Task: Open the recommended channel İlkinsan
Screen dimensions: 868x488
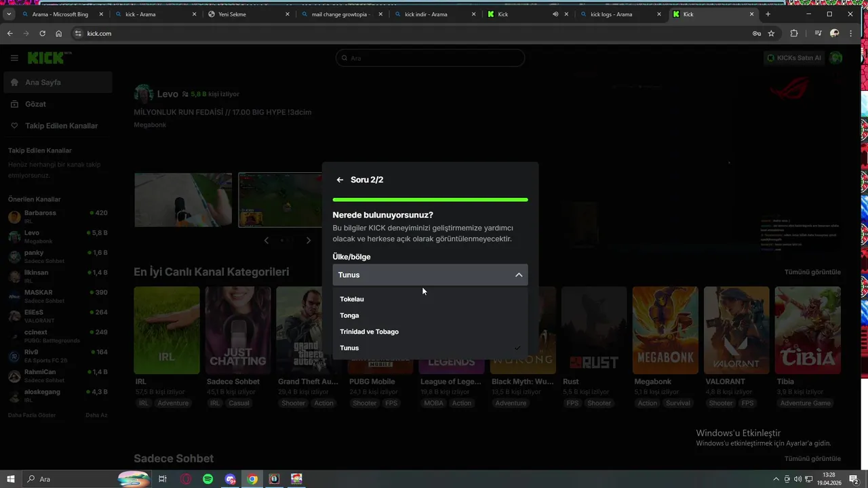Action: pyautogui.click(x=58, y=276)
